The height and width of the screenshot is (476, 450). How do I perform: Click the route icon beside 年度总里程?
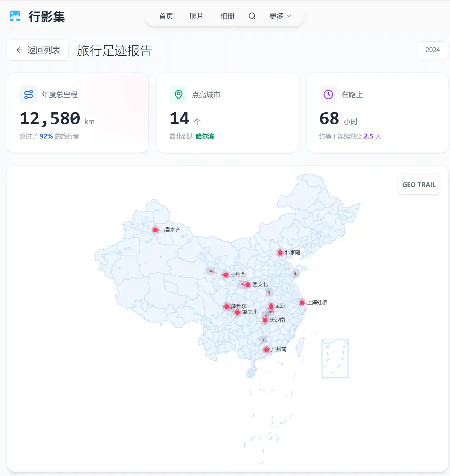point(29,95)
